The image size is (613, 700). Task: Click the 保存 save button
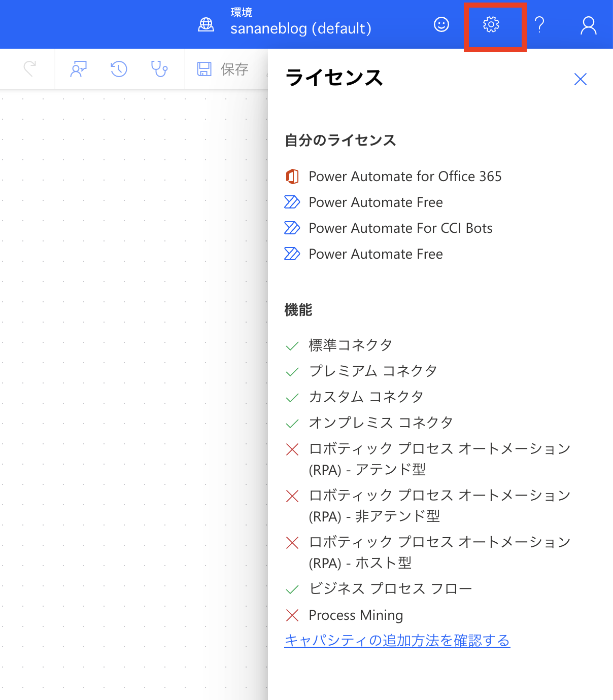pyautogui.click(x=223, y=69)
